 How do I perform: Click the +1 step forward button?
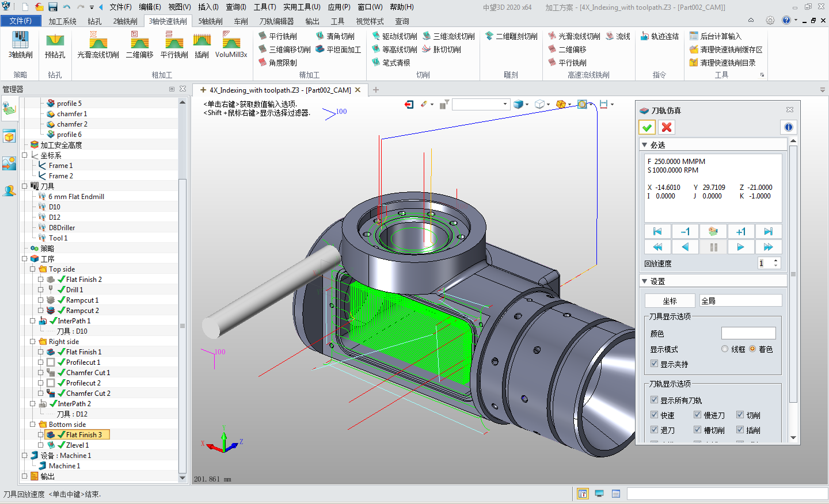[x=740, y=231]
